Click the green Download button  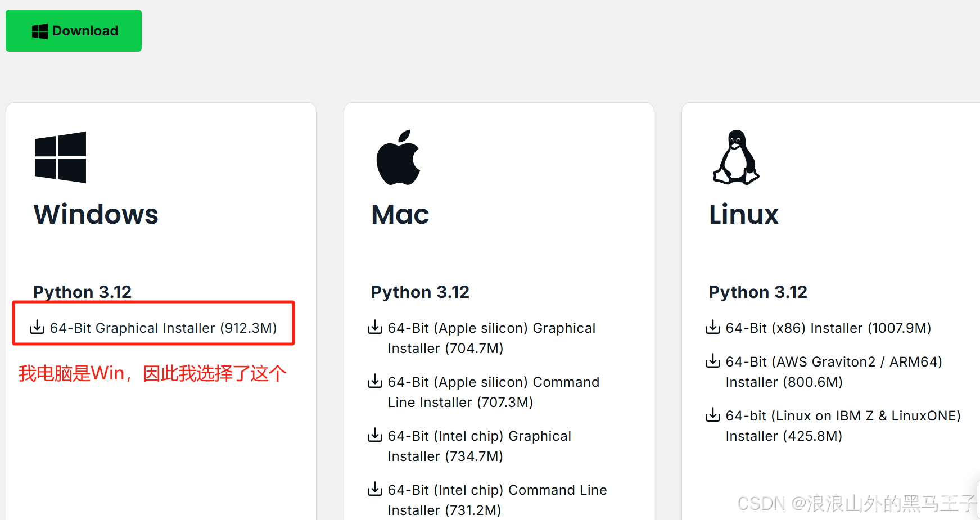(x=74, y=30)
